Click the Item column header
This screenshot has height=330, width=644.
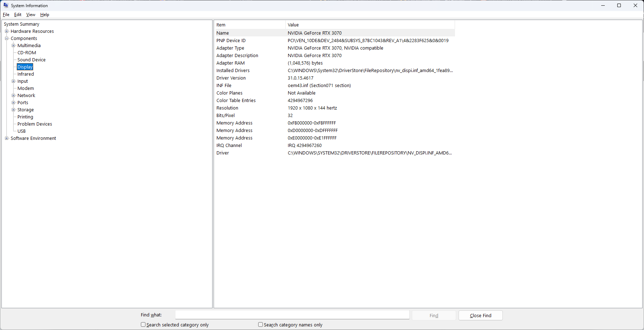tap(250, 25)
